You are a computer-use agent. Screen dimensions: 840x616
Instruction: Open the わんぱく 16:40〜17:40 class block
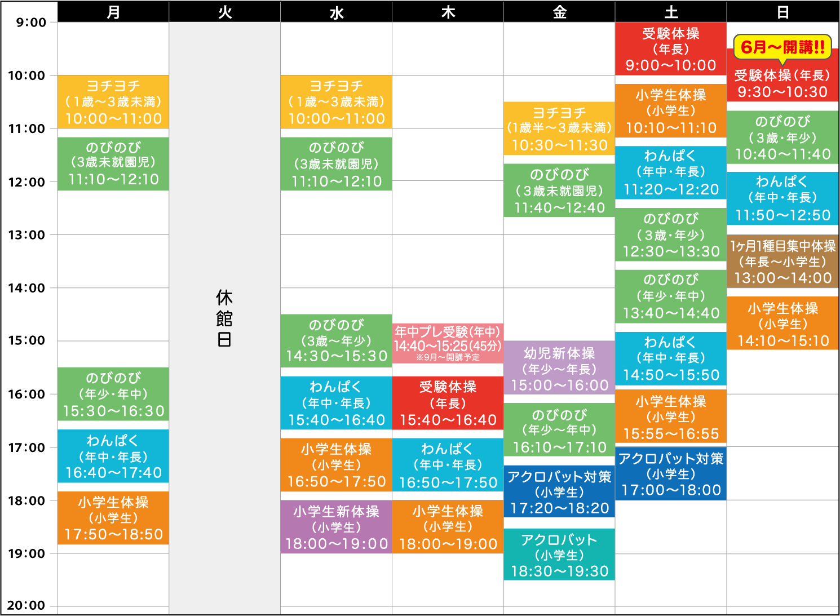click(113, 457)
